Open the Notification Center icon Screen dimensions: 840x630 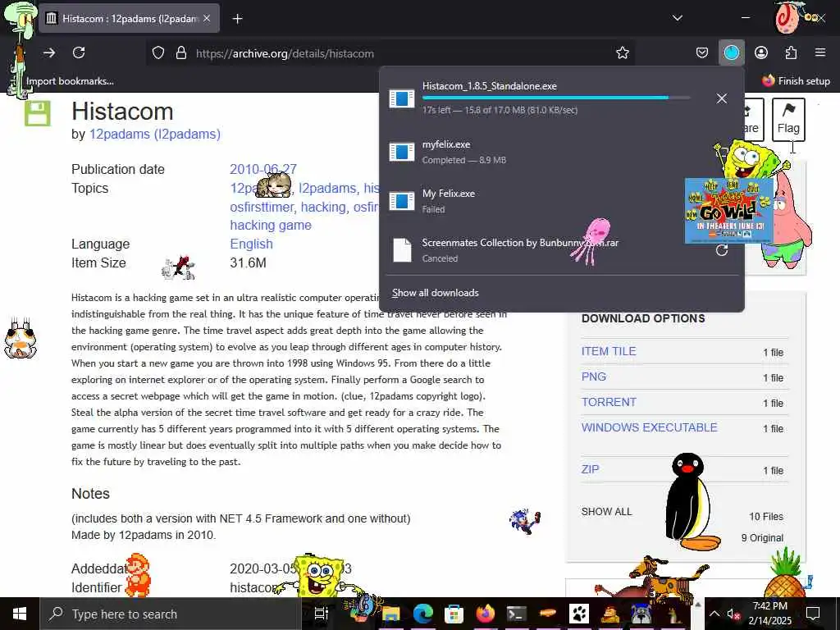click(813, 614)
